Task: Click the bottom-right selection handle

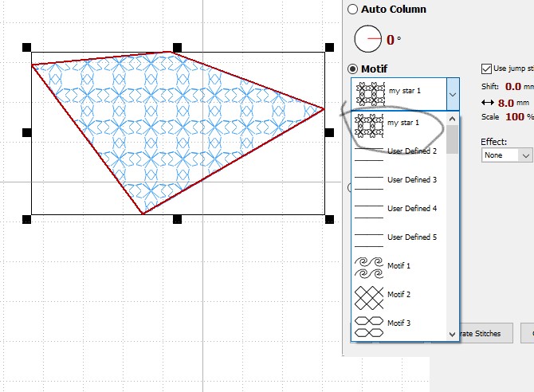Action: click(x=329, y=219)
